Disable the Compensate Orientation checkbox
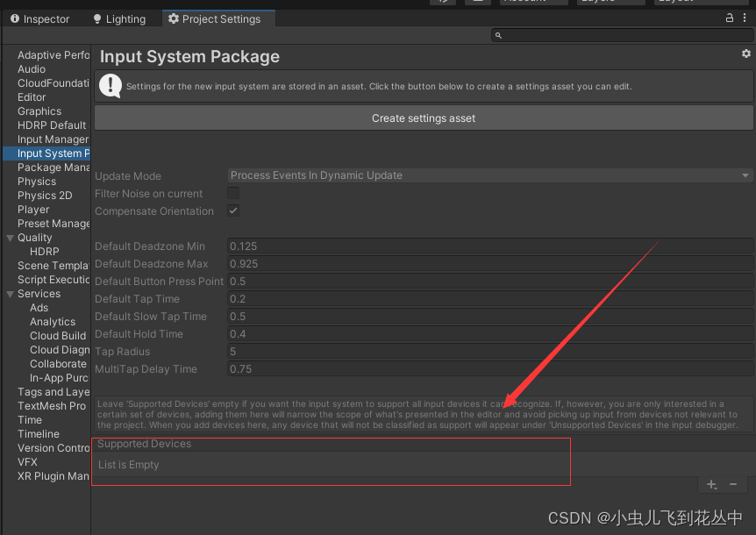 point(232,210)
